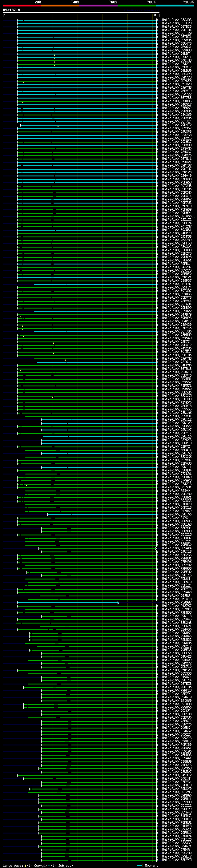Click the white query sequence bar
This screenshot has width=197, height=868.
(x=81, y=13)
